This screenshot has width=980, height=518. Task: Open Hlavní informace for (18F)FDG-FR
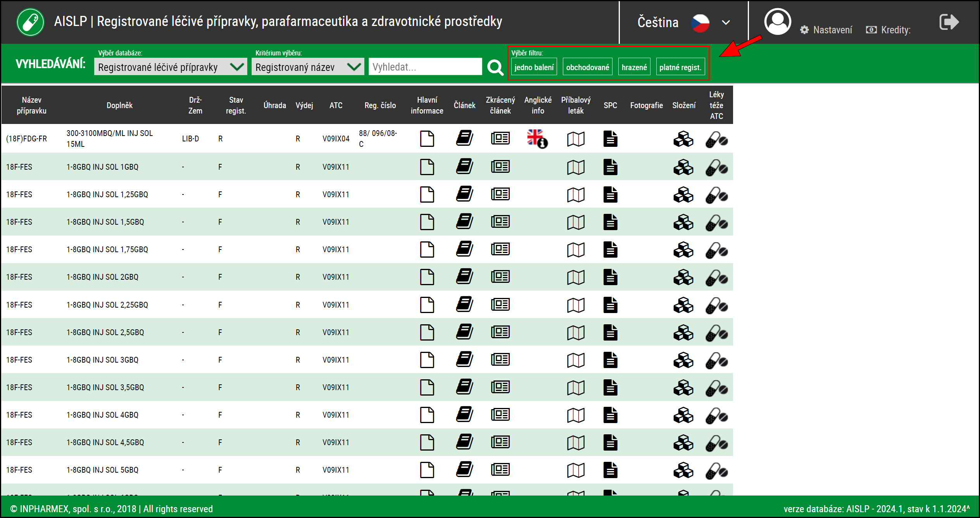tap(427, 139)
